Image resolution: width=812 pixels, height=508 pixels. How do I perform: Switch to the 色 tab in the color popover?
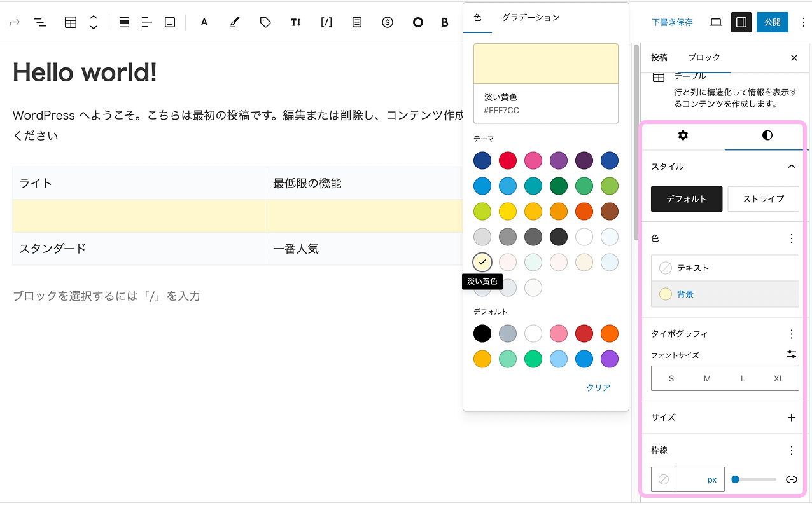coord(478,18)
